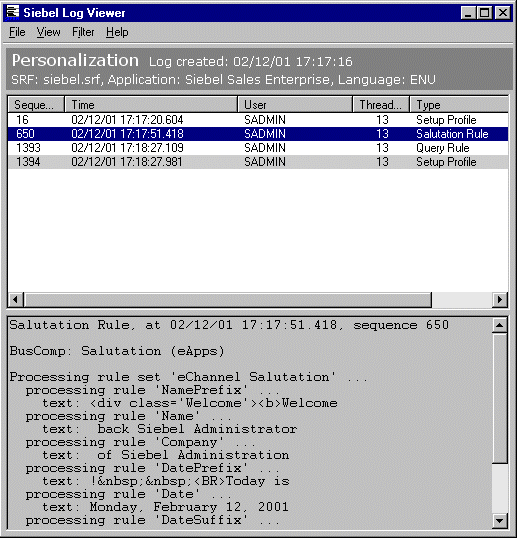
Task: Select log row with sequence 1394
Action: pyautogui.click(x=258, y=162)
